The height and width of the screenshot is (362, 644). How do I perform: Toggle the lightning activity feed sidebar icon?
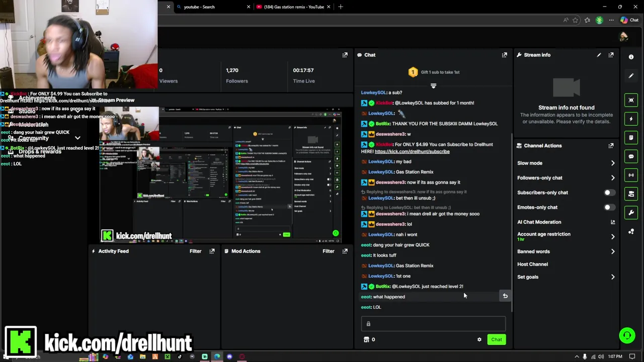[x=631, y=119]
